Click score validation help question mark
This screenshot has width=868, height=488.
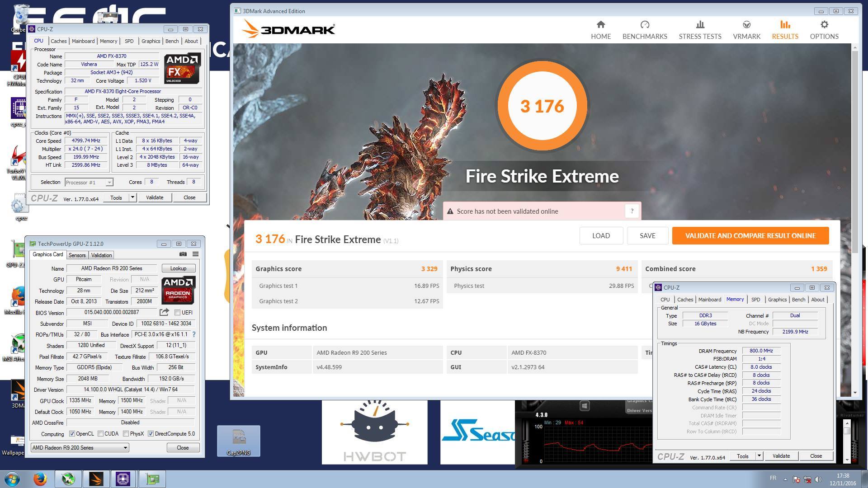(x=632, y=211)
